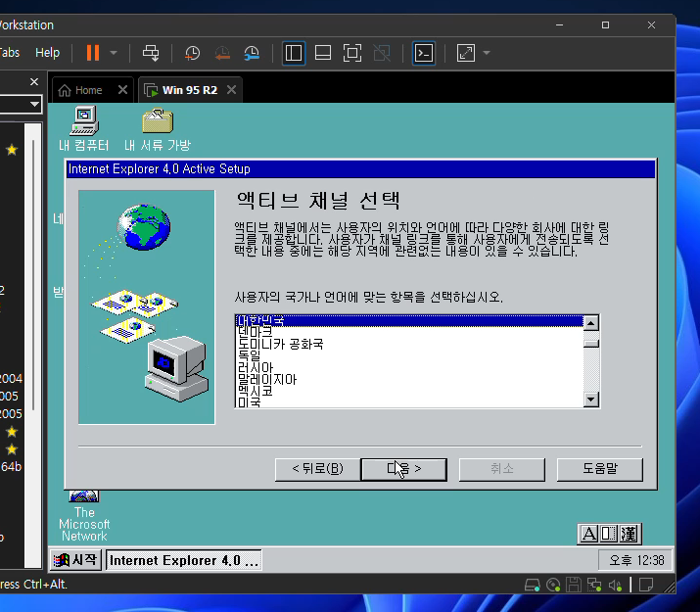The width and height of the screenshot is (700, 612).
Task: Toggle the half/full width IME button
Action: coord(608,534)
